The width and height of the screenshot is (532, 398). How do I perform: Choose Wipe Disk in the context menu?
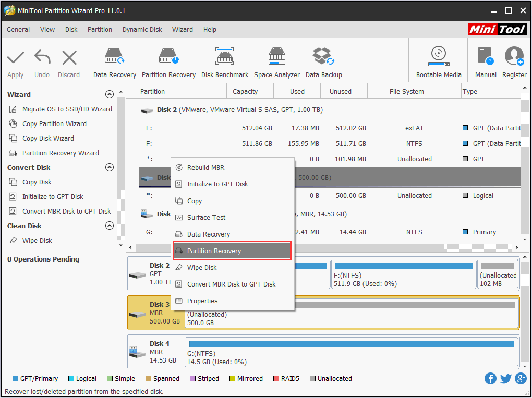tap(233, 267)
